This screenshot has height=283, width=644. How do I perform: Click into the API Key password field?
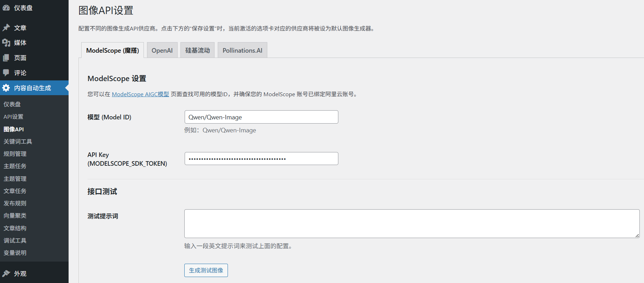pyautogui.click(x=261, y=159)
